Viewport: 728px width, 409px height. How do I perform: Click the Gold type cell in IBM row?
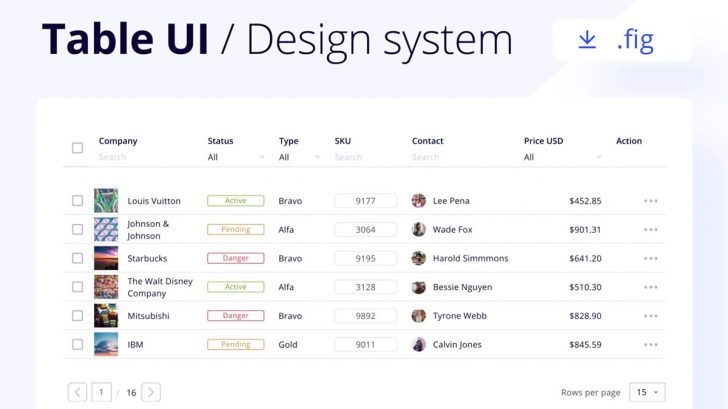tap(288, 345)
